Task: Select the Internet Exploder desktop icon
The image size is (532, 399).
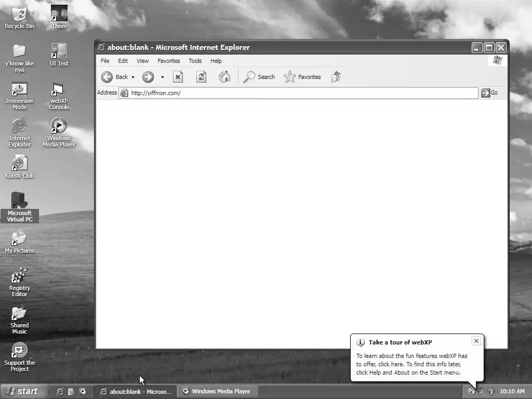Action: click(19, 132)
